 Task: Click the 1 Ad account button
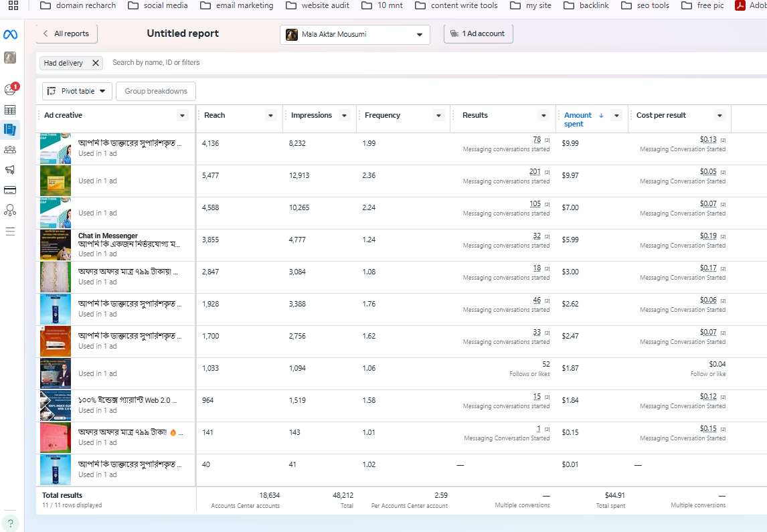pyautogui.click(x=478, y=33)
